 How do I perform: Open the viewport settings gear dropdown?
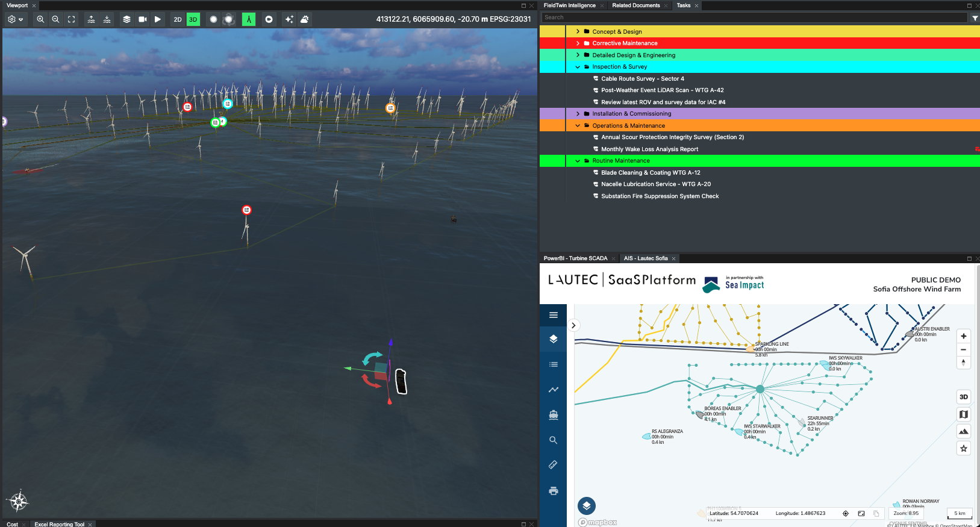(14, 19)
